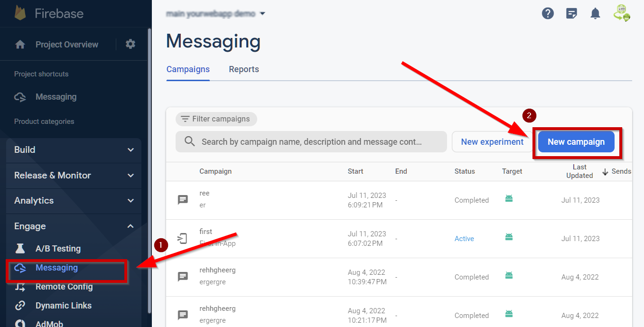
Task: Click the New campaign button
Action: coord(577,141)
